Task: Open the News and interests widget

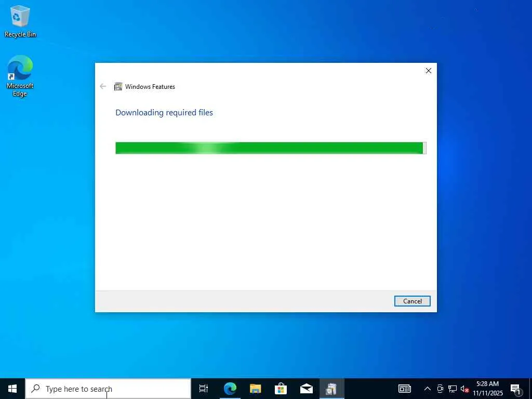Action: [404, 389]
